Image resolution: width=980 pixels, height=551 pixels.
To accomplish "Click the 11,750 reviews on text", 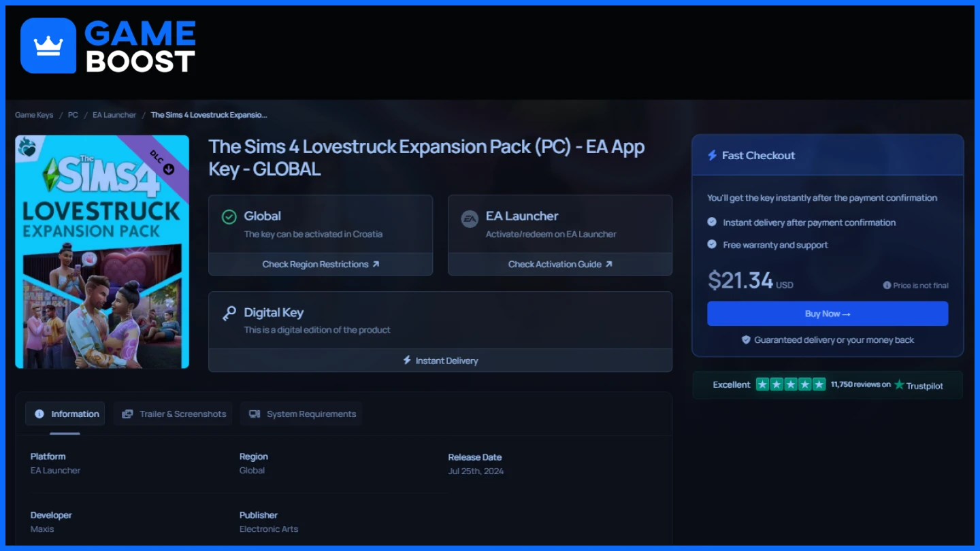I will [861, 384].
